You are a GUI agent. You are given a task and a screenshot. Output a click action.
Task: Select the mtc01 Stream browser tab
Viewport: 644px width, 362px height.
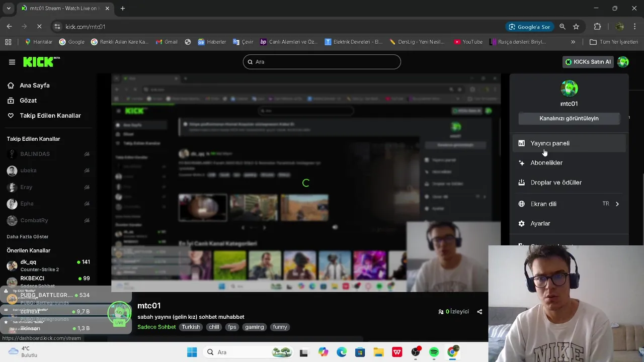tap(65, 9)
